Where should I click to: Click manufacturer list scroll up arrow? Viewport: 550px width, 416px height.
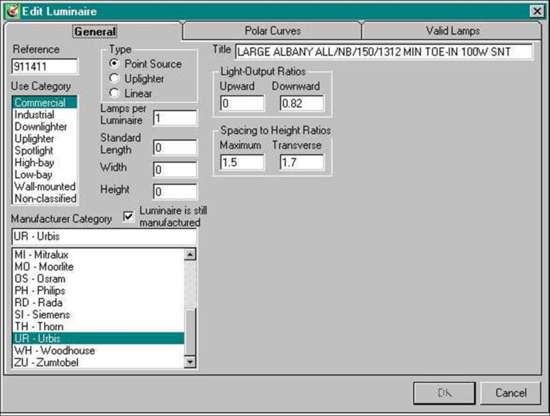coord(190,254)
